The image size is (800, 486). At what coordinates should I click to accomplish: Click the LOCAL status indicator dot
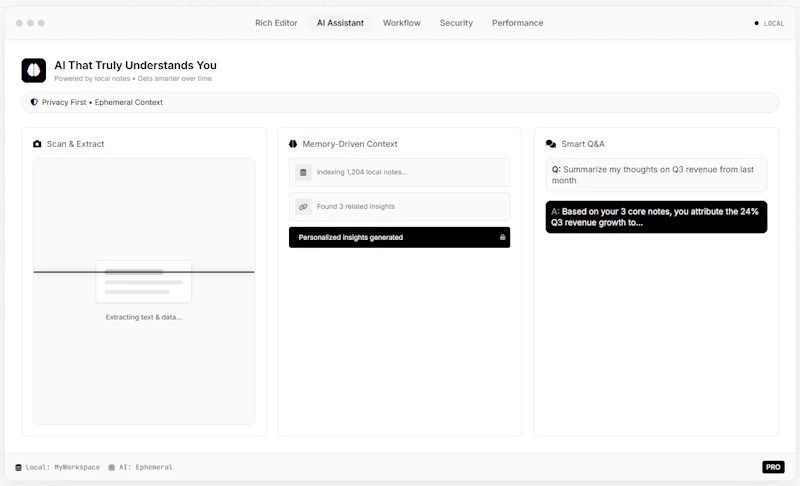[756, 23]
